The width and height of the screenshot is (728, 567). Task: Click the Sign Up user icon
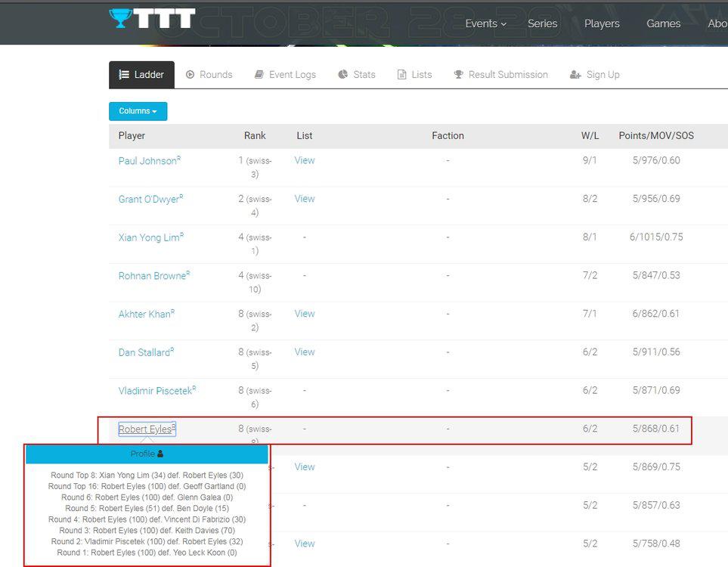[x=575, y=75]
